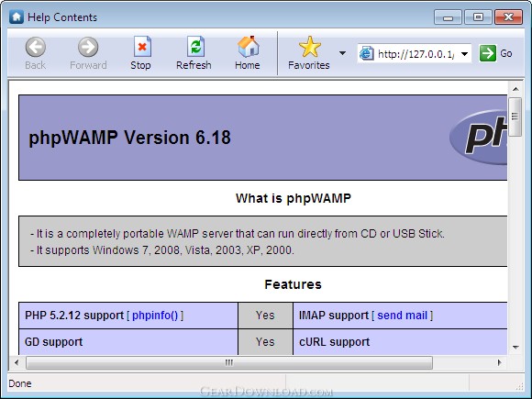Click Yes in the GD support row

coord(265,342)
